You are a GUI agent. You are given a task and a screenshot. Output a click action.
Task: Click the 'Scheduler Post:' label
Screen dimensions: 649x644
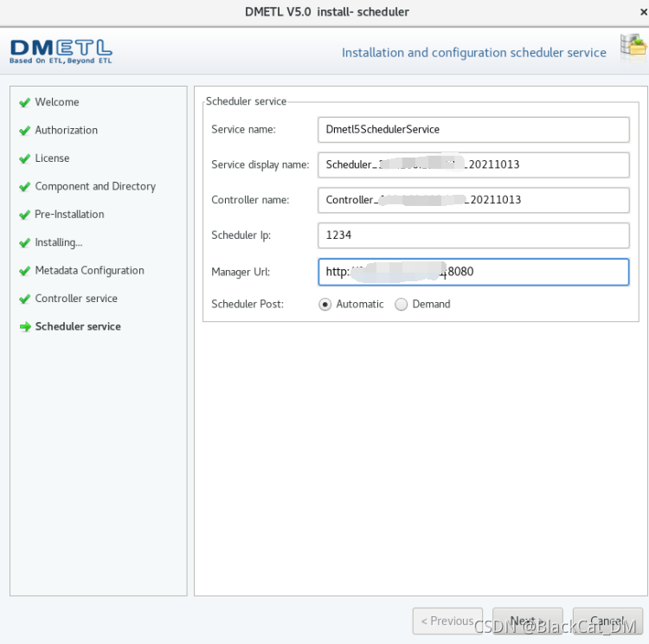pos(247,304)
